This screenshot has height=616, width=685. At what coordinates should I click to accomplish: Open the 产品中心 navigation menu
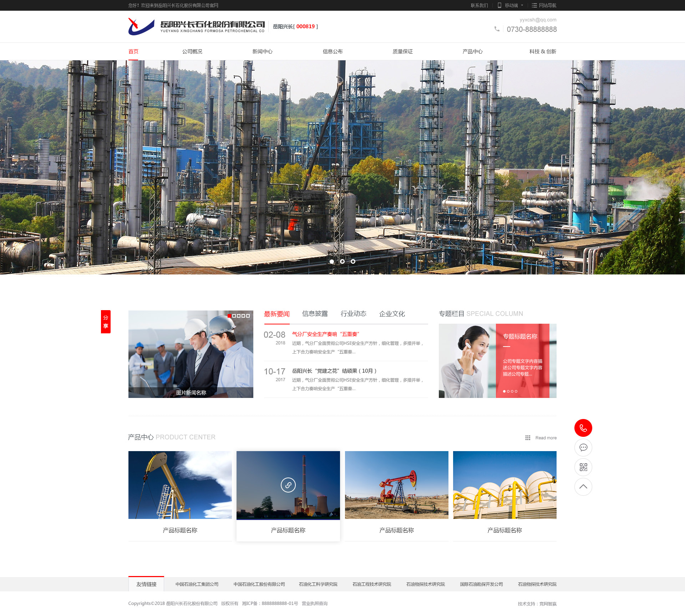coord(472,51)
